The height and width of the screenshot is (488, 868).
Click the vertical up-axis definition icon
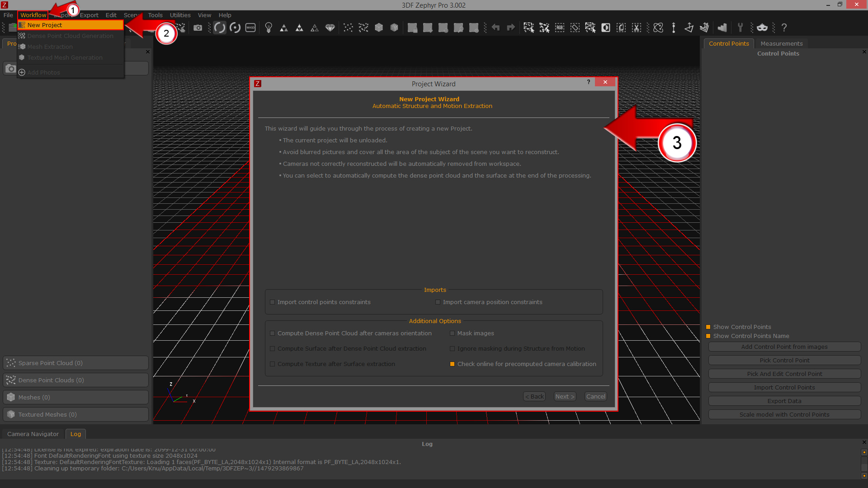point(674,28)
